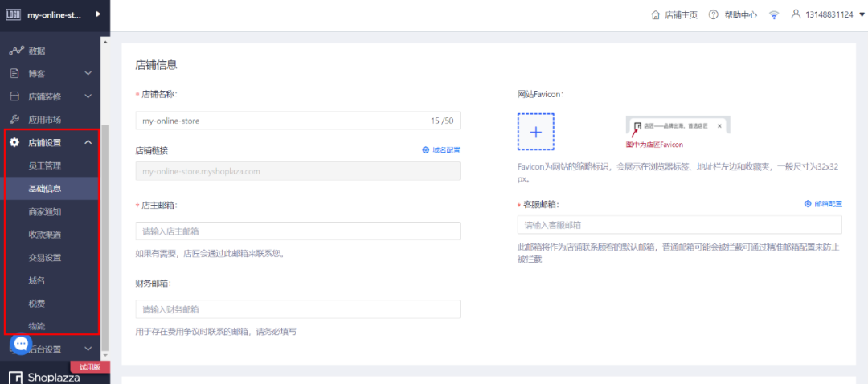
Task: Click the Favicon upload plus box
Action: (536, 132)
